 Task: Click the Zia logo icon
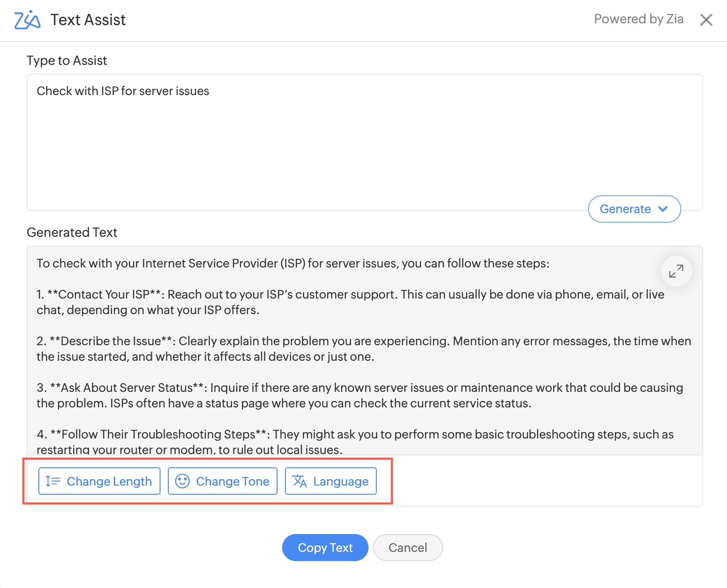[x=27, y=20]
